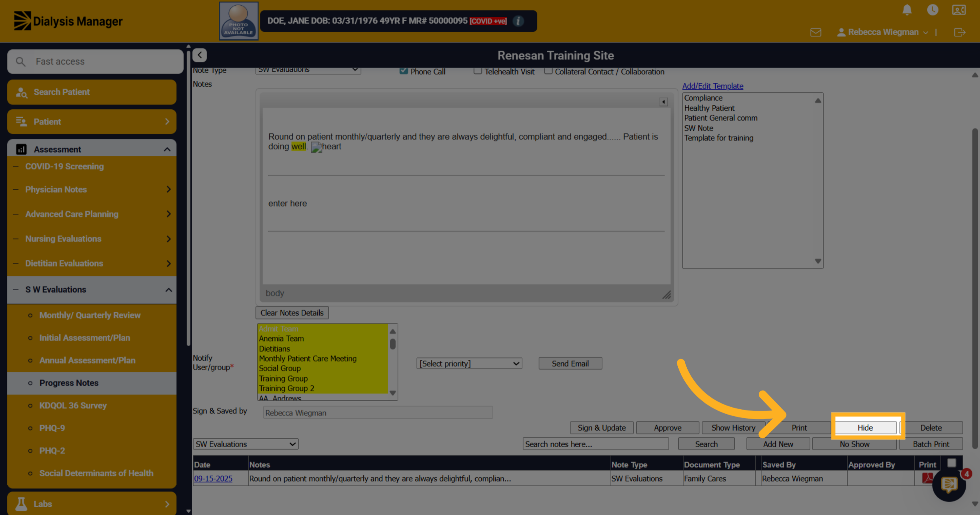Click the patient photo thumbnail
Viewport: 980px width, 515px height.
[238, 21]
